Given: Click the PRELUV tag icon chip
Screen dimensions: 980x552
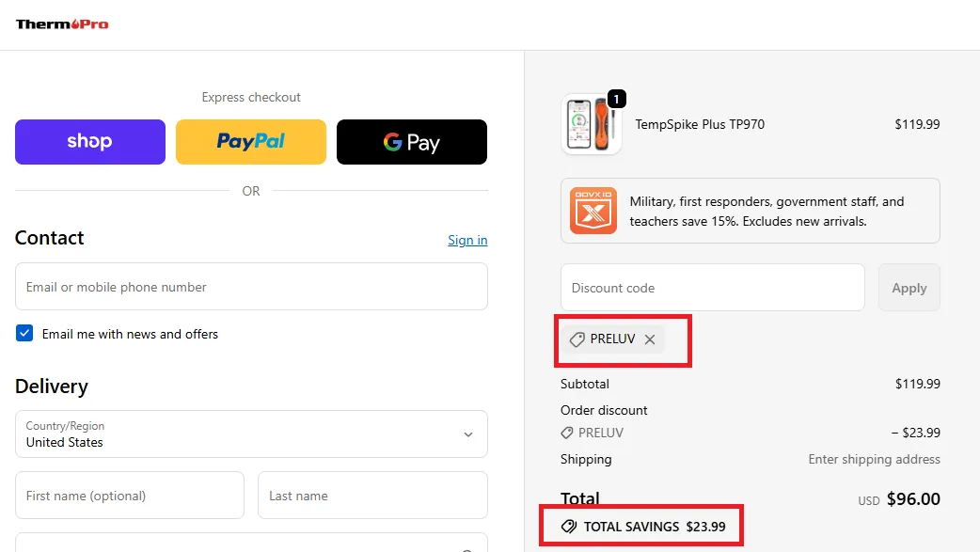Looking at the screenshot, I should [577, 339].
